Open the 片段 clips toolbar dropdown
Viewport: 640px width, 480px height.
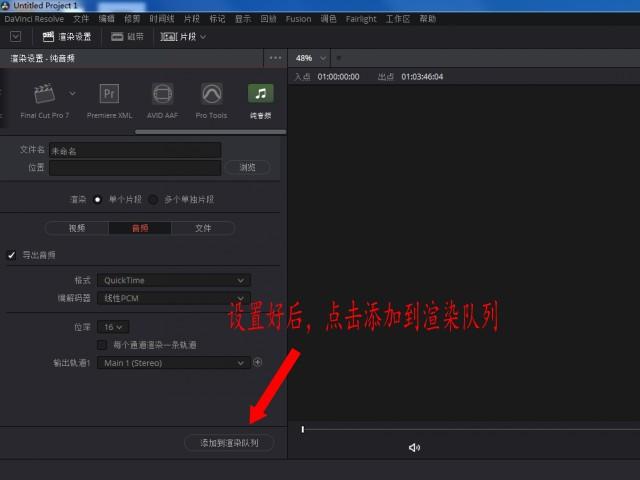coord(183,37)
